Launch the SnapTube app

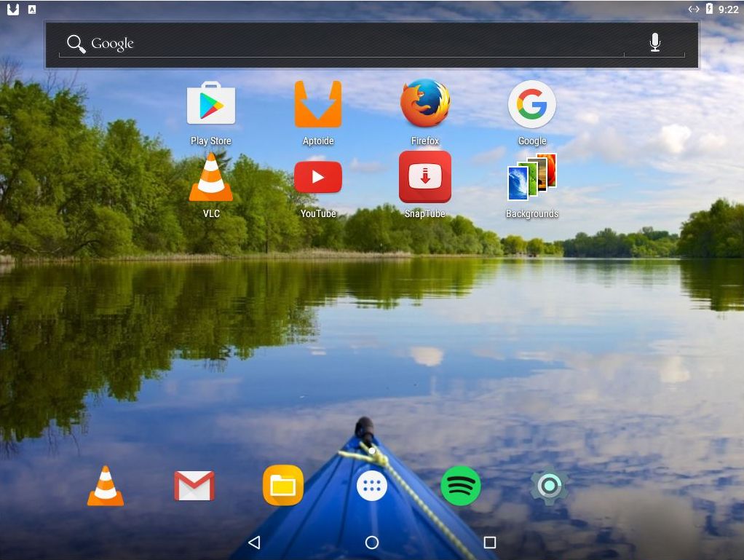pyautogui.click(x=425, y=176)
